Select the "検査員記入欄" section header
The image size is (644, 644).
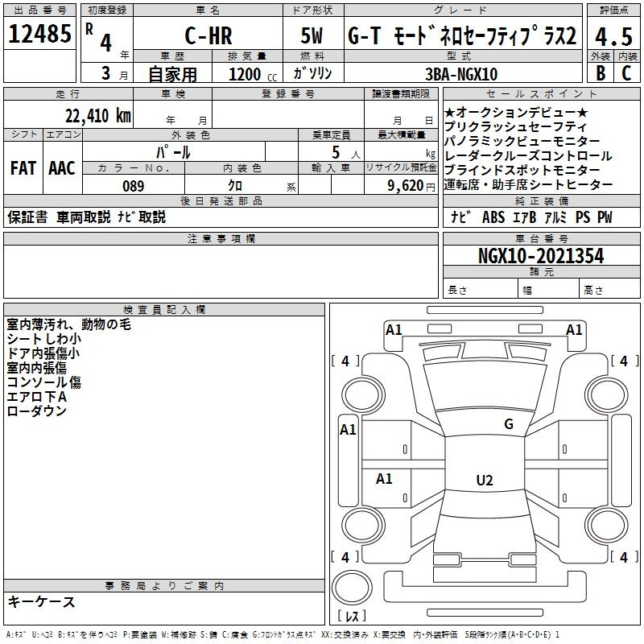point(164,310)
